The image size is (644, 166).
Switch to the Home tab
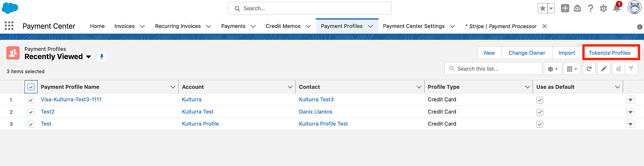(x=97, y=26)
